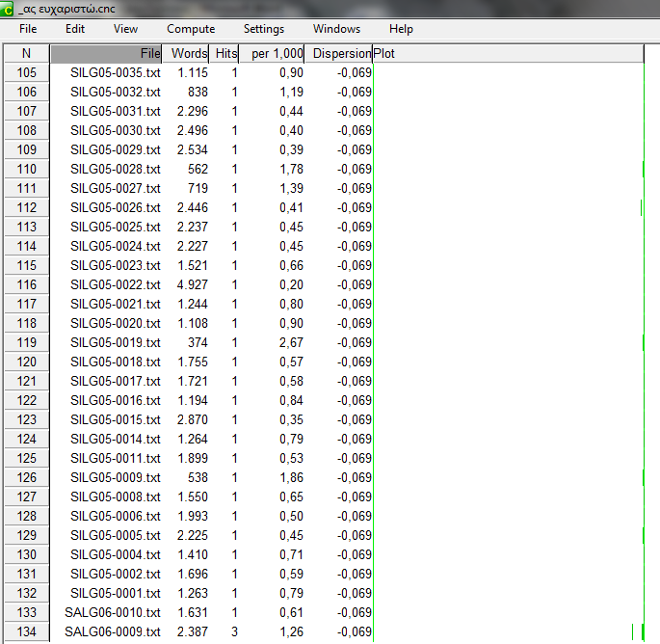
Task: Select file SILG05-0011.txt
Action: point(116,459)
